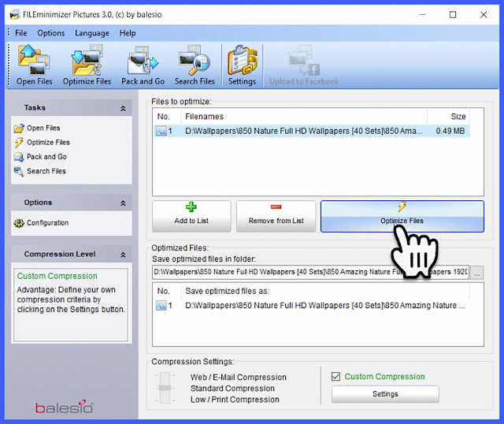Click the image icon of row 1 in Save optimized files list
504x424 pixels.
(161, 305)
